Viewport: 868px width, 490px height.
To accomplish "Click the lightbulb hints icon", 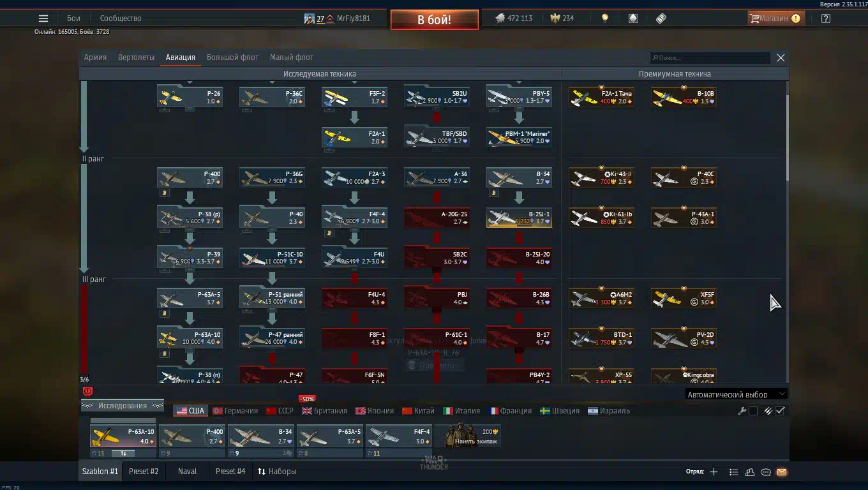I will click(605, 19).
